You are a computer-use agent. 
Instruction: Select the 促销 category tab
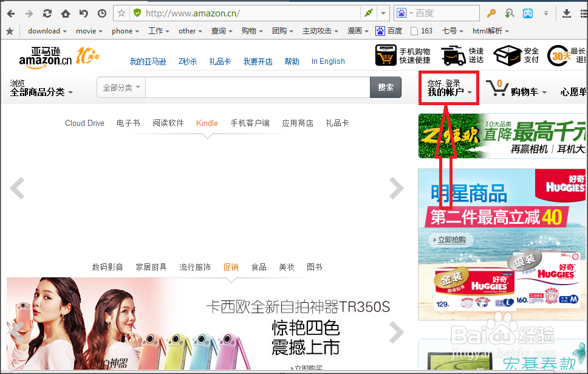[x=231, y=268]
